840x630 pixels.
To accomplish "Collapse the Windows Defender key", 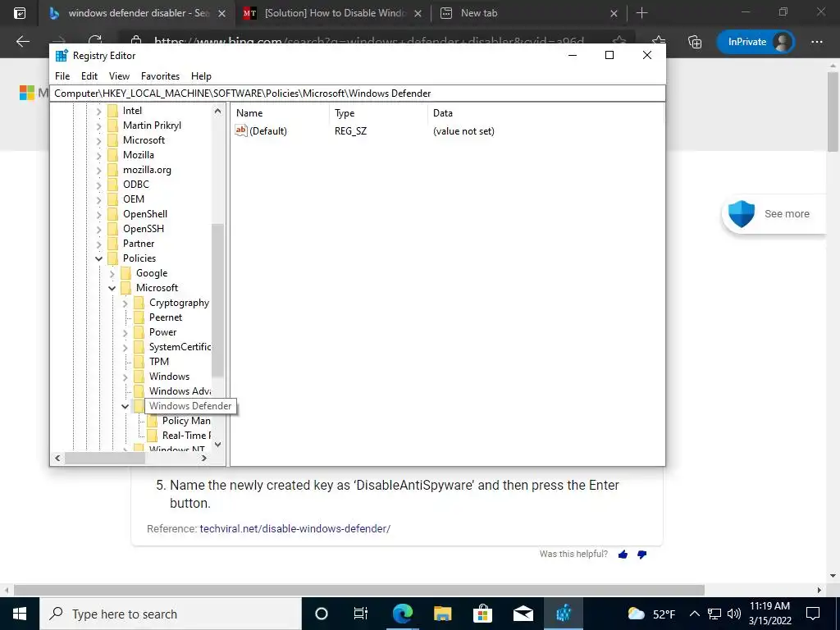I will [125, 407].
